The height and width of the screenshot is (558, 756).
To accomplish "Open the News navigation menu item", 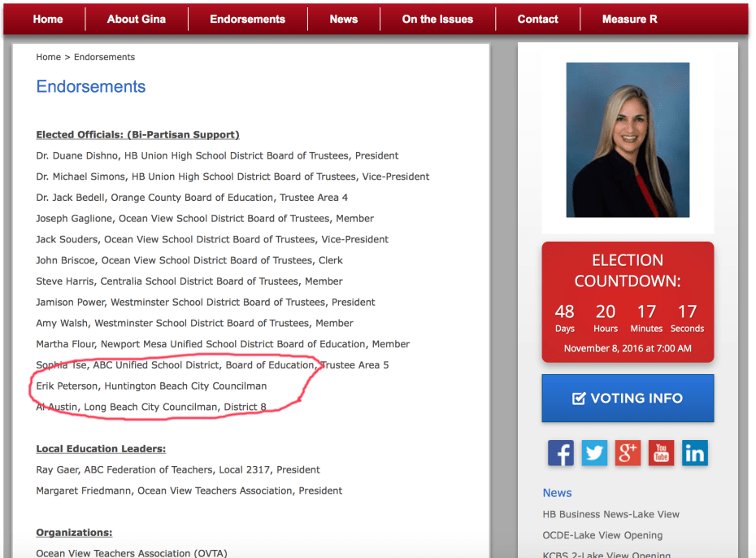I will 343,19.
